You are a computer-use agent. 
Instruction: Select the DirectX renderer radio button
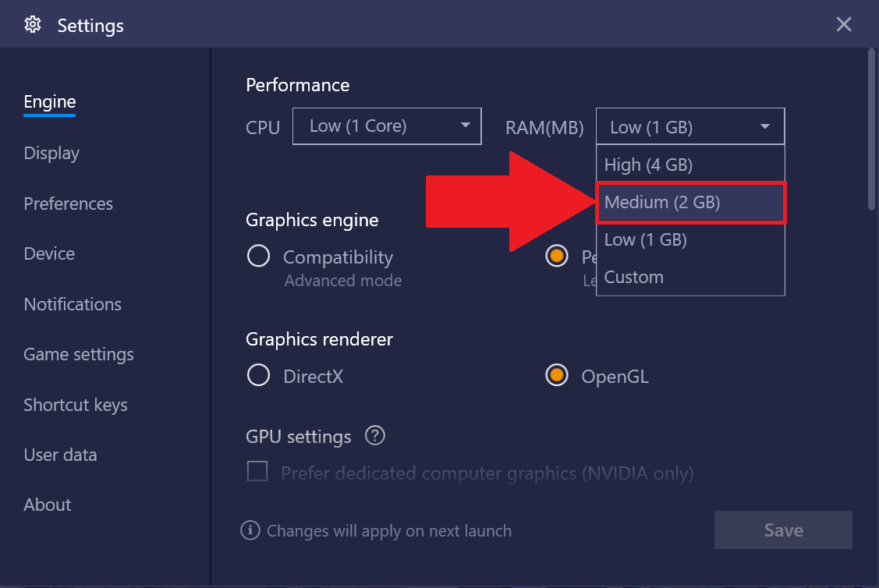click(x=258, y=376)
